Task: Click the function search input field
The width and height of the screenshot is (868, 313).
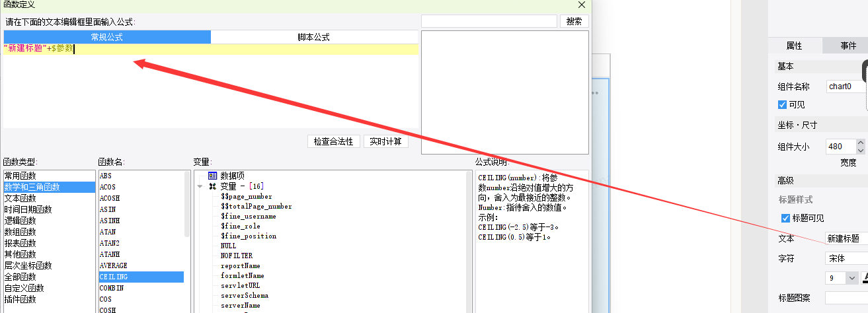Action: 489,21
